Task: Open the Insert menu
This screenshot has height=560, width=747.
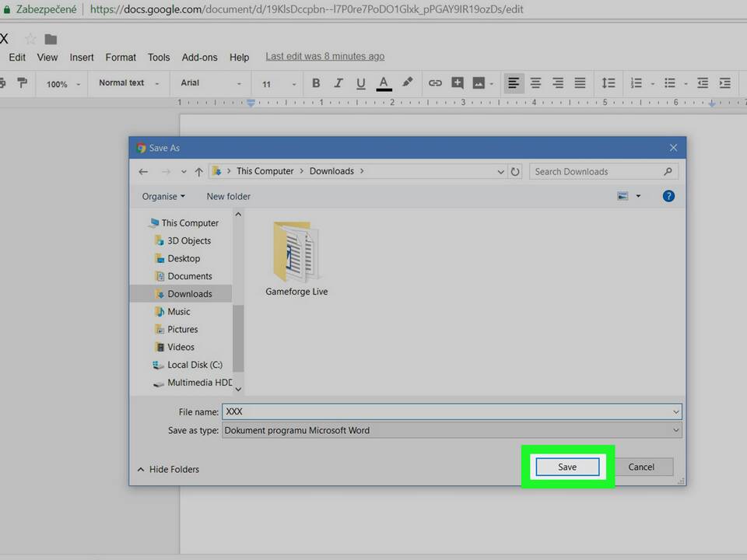Action: tap(82, 58)
